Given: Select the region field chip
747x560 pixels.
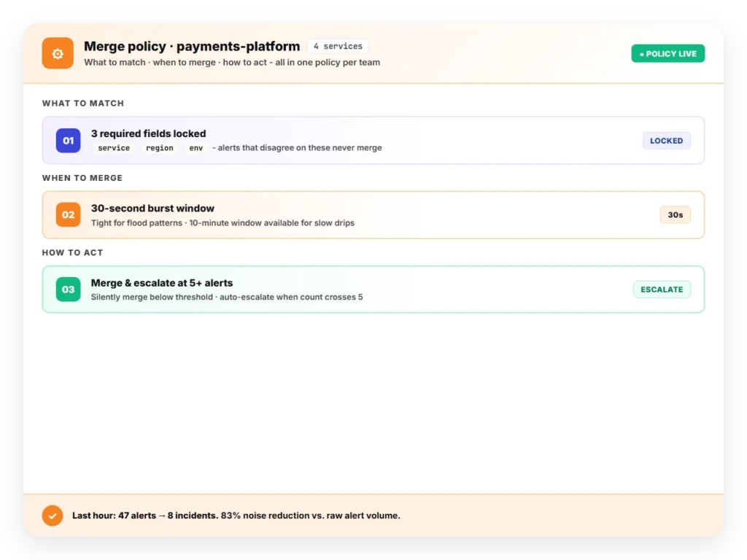Looking at the screenshot, I should pos(160,148).
